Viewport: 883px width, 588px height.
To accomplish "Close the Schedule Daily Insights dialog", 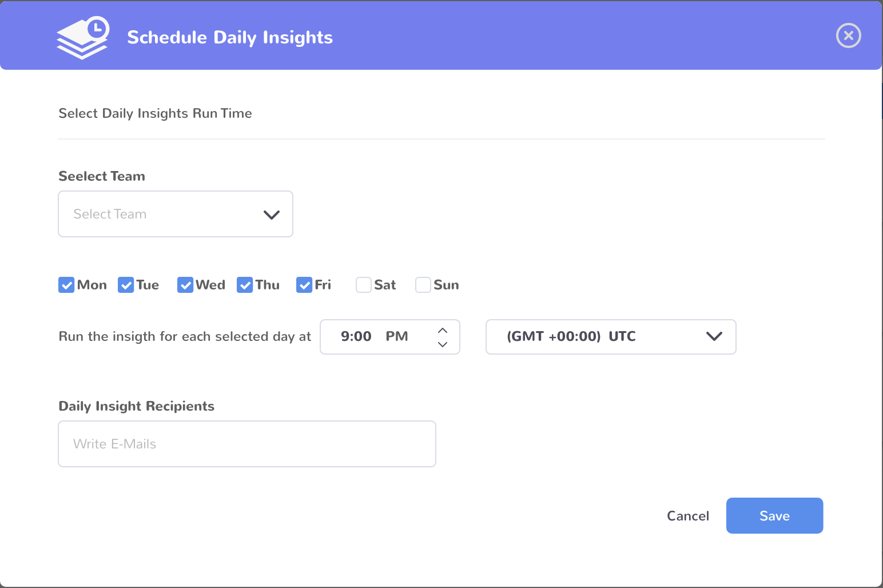I will 848,35.
